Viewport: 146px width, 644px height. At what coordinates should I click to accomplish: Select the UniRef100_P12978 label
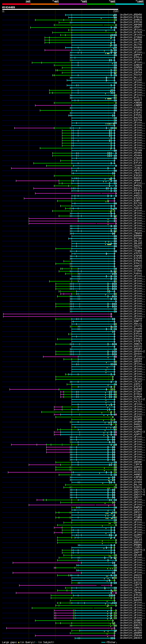click(131, 206)
